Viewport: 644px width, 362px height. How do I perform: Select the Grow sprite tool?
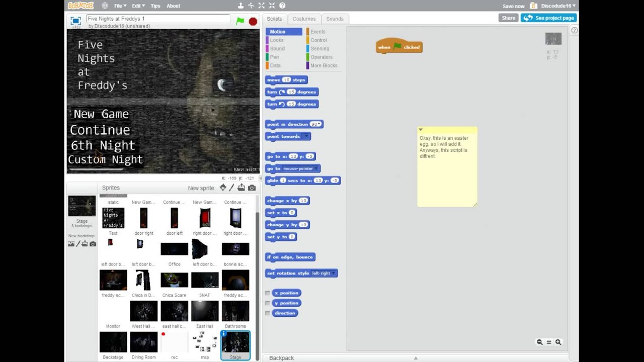[x=262, y=6]
